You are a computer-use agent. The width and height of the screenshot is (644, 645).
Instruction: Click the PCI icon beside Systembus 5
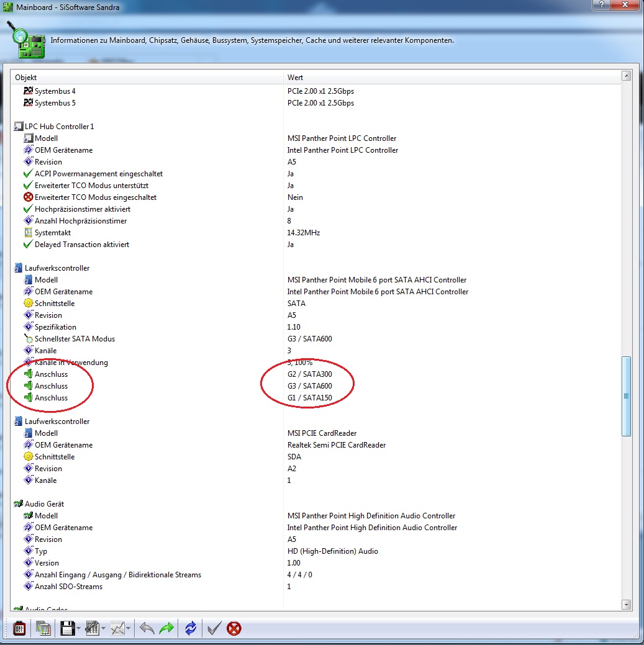(28, 102)
